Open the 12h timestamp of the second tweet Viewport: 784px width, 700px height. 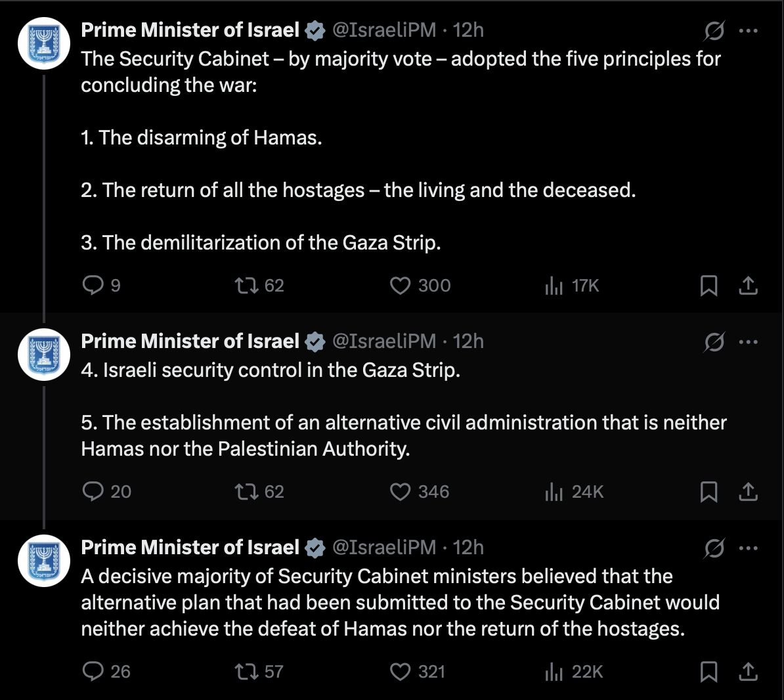pyautogui.click(x=468, y=341)
